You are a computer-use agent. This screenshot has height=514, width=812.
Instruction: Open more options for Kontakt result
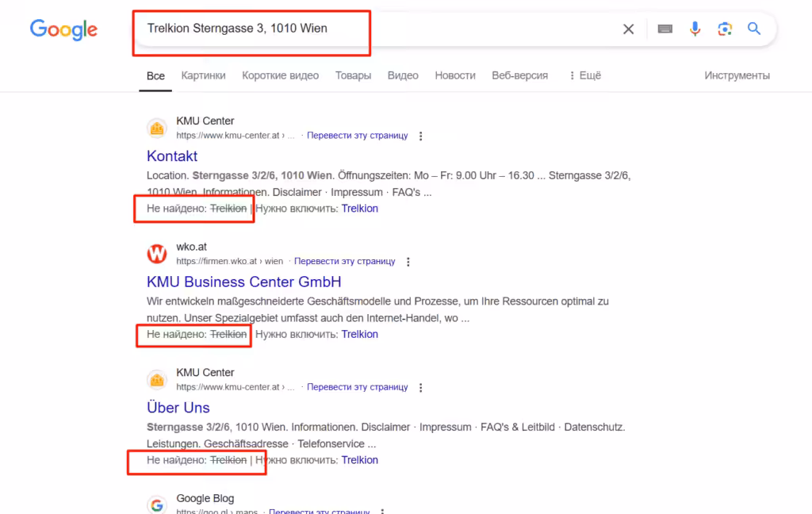tap(420, 136)
